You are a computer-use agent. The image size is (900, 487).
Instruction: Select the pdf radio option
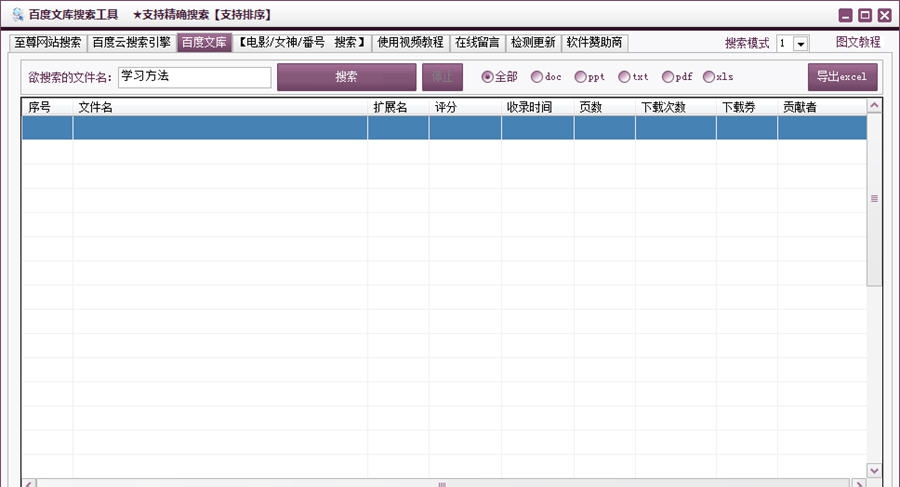point(677,77)
